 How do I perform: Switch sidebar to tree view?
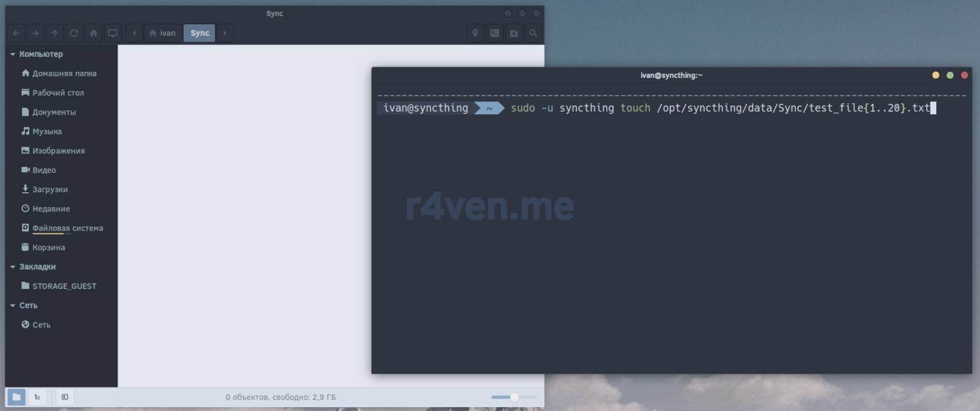pos(37,397)
